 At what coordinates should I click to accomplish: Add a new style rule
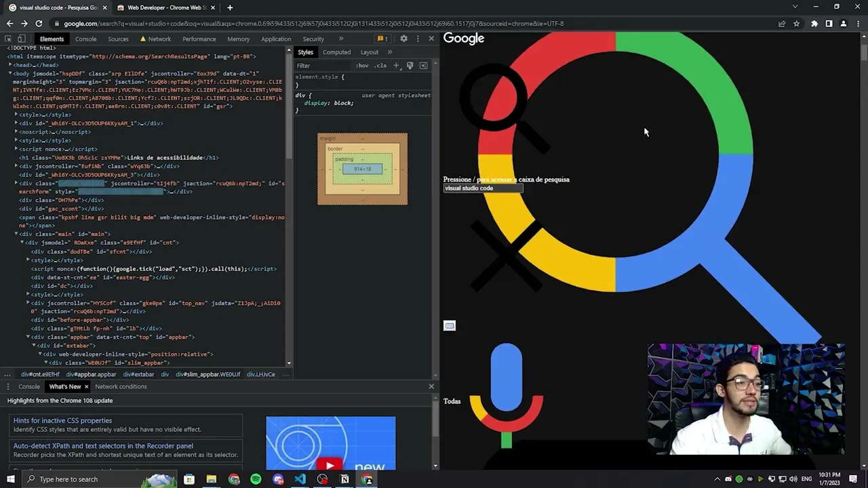(x=397, y=66)
